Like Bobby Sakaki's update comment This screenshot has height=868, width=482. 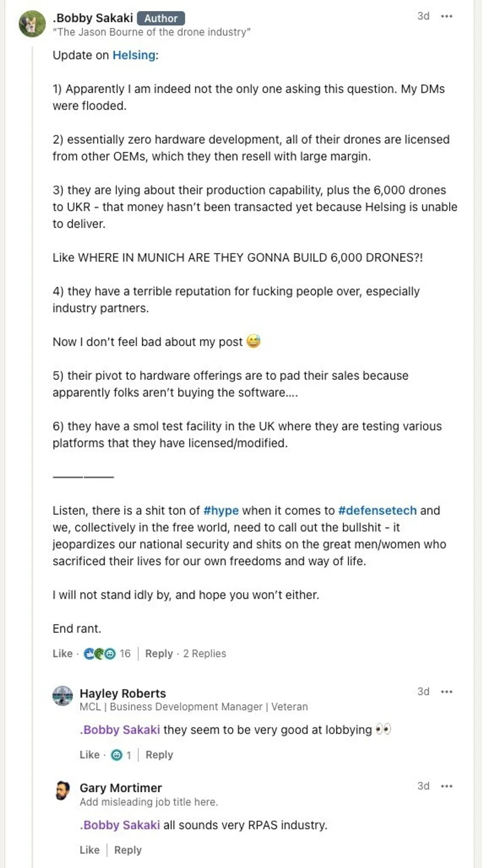click(x=62, y=654)
